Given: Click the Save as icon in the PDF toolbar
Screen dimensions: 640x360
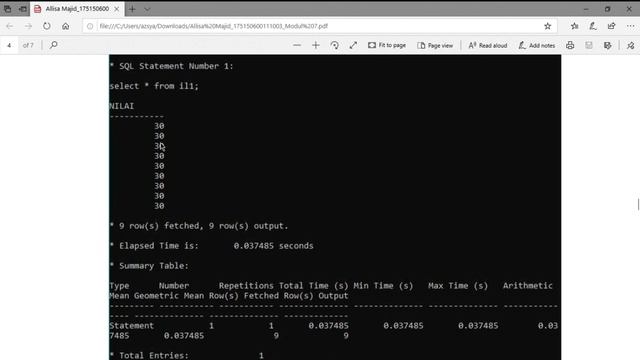Looking at the screenshot, I should click(x=608, y=45).
